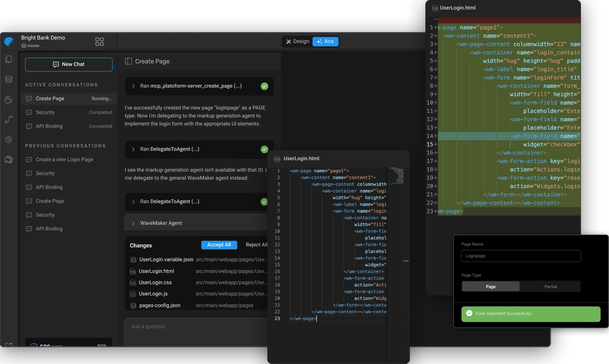Start a New Chat
The image size is (609, 364).
[x=69, y=64]
